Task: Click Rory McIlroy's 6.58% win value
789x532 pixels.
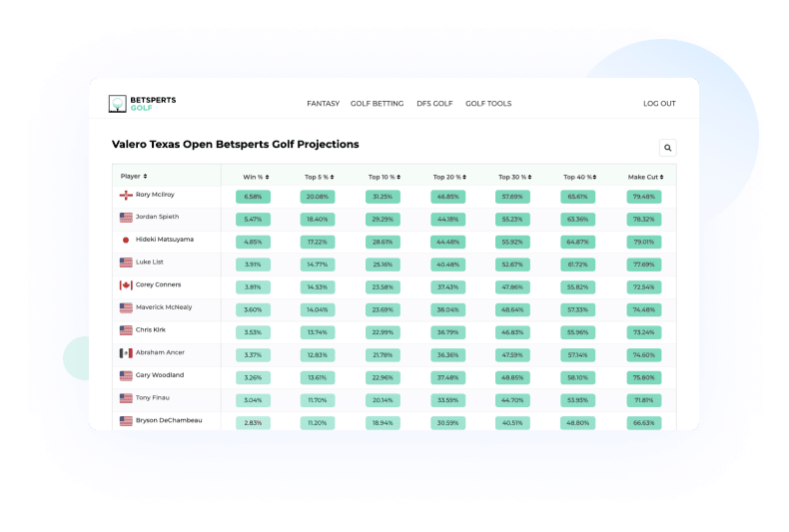Action: click(x=253, y=197)
